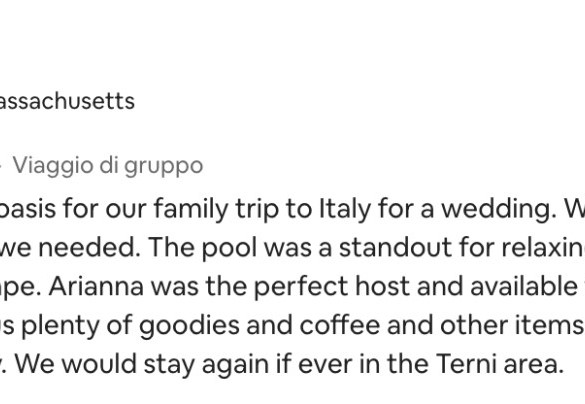Click the reviewer's Massachusetts location text
The height and width of the screenshot is (404, 585).
coord(67,101)
